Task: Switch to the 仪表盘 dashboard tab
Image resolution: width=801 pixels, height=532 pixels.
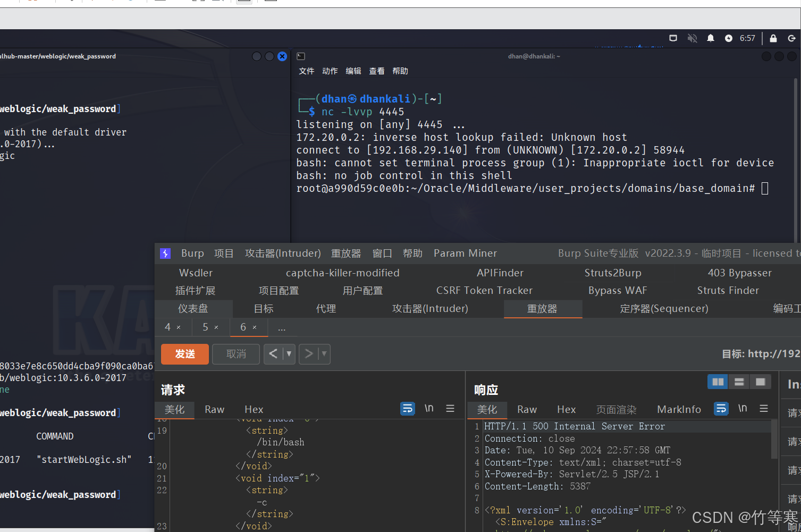Action: 193,309
